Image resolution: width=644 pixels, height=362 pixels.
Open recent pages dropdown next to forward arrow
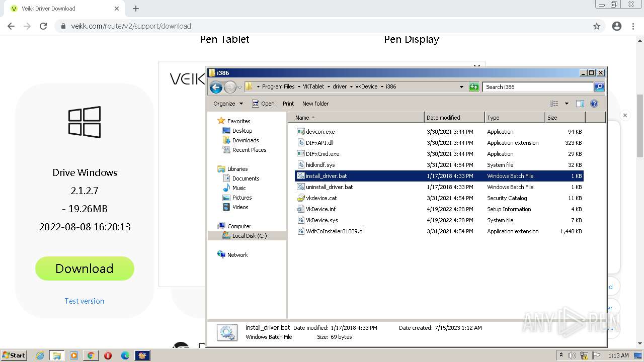tap(239, 87)
